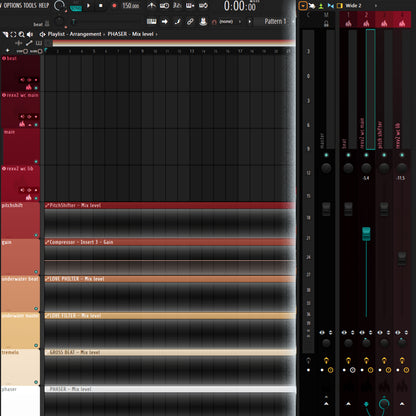416x416 pixels.
Task: Open the Pattern 1 selector
Action: [x=275, y=21]
